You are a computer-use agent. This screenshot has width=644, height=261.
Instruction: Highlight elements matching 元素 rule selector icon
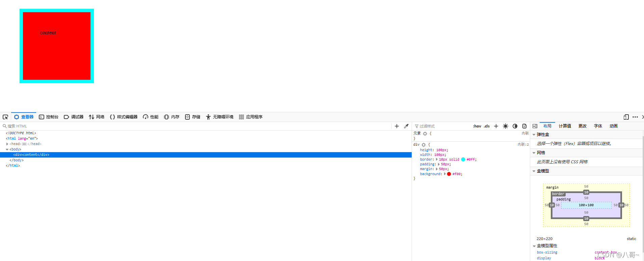(x=425, y=134)
